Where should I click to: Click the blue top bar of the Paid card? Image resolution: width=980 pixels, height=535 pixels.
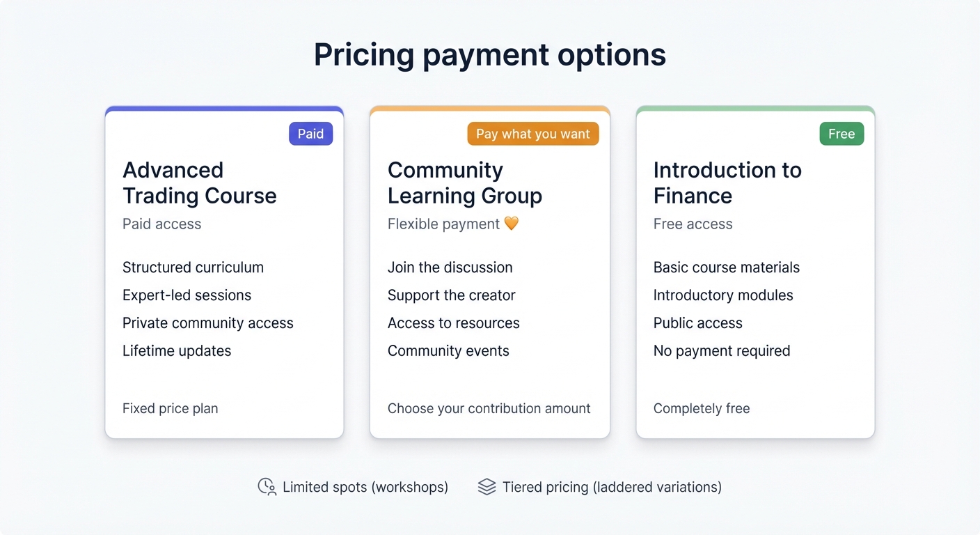pos(224,108)
